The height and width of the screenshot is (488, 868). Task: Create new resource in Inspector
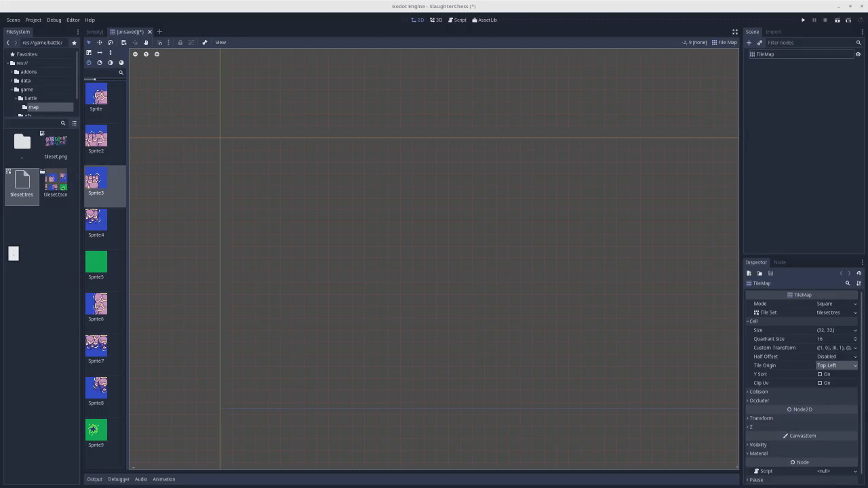(x=749, y=273)
